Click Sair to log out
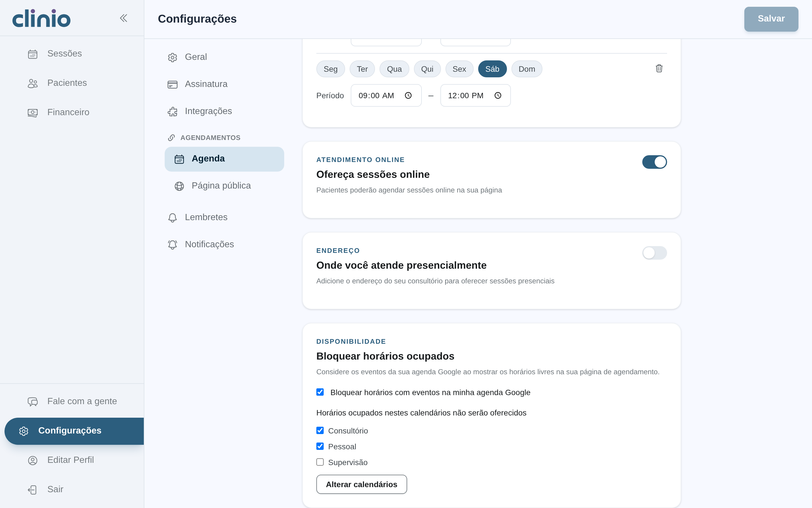This screenshot has height=508, width=812. click(72, 490)
